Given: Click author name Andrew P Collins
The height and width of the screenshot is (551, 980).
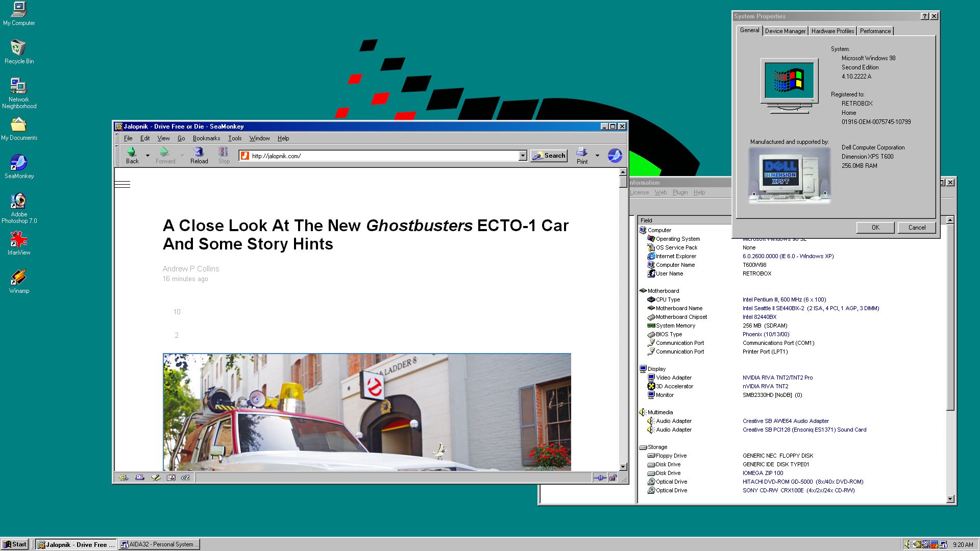Looking at the screenshot, I should [x=191, y=269].
